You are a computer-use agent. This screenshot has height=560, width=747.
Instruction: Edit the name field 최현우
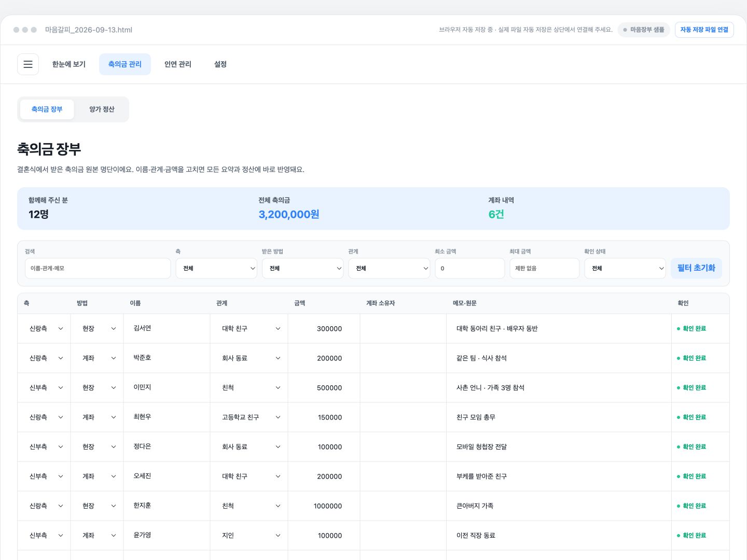(x=167, y=417)
